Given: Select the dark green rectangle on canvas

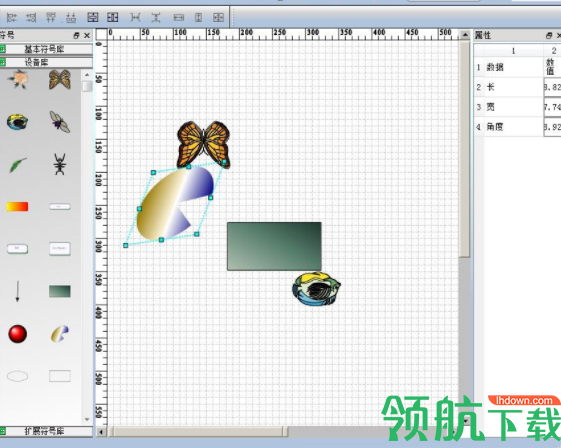Looking at the screenshot, I should [x=274, y=246].
